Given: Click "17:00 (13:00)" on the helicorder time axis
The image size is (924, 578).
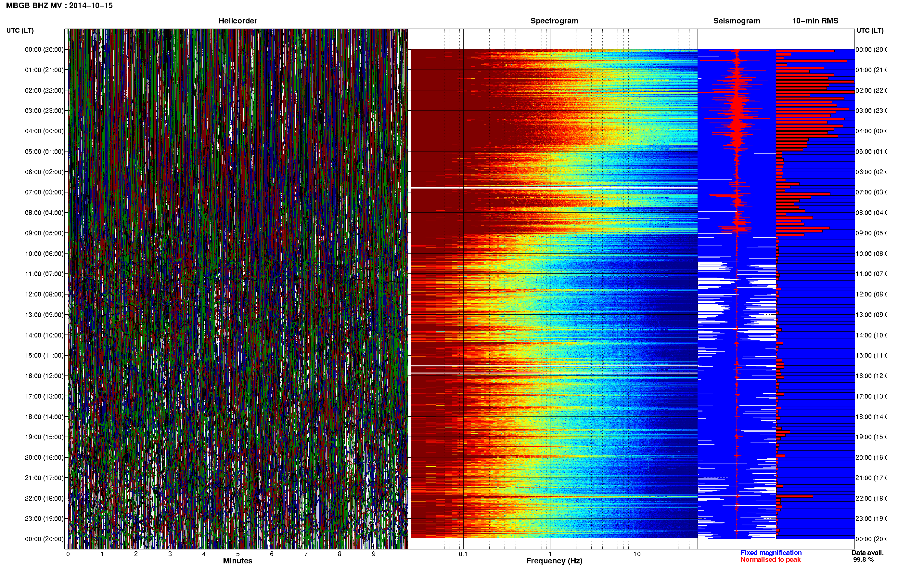Looking at the screenshot, I should [x=44, y=396].
